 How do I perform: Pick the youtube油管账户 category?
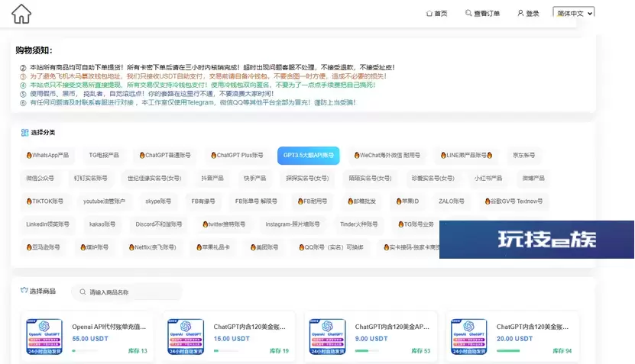(x=104, y=201)
